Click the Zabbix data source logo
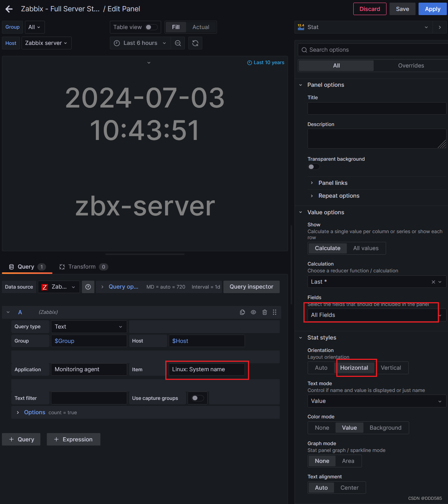The height and width of the screenshot is (504, 448). [x=45, y=287]
